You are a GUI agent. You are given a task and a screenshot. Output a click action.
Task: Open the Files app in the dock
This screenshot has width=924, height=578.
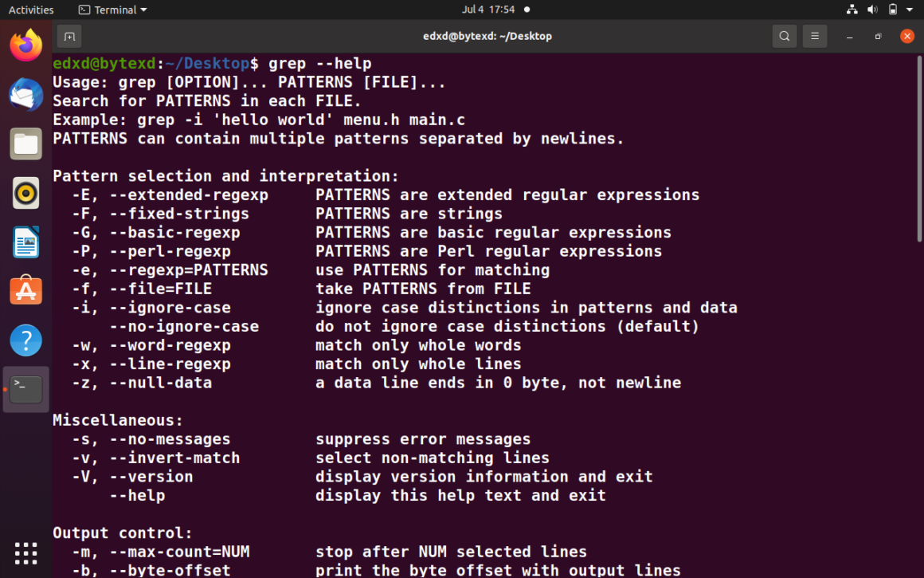pos(25,144)
